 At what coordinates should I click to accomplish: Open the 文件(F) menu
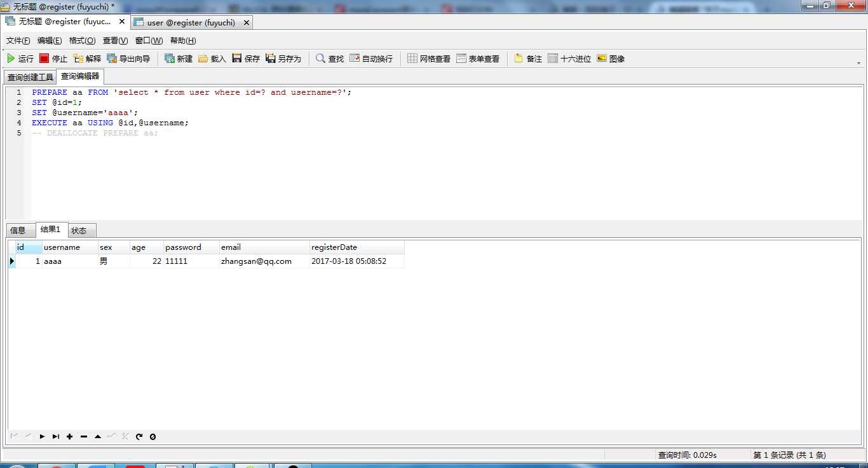click(x=18, y=41)
